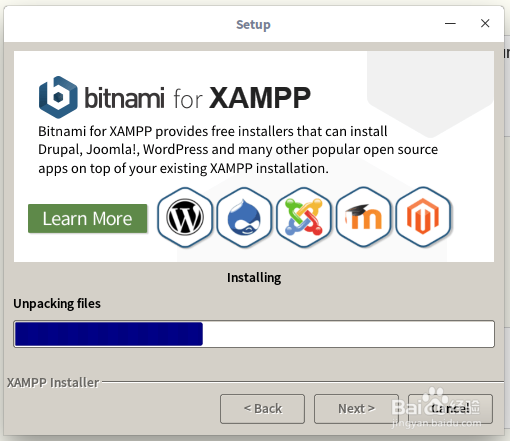510x441 pixels.
Task: Cancel the XAMPP installation
Action: coord(450,409)
